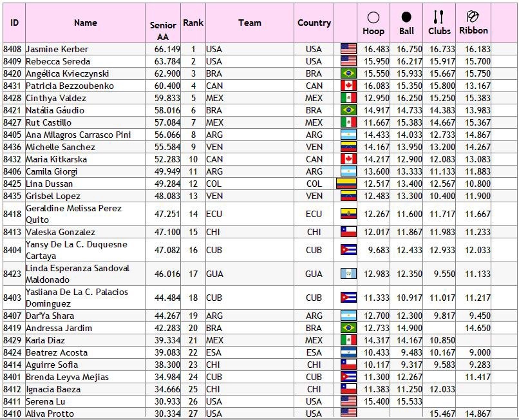Click the Clubs apparatus icon in header
Image resolution: width=519 pixels, height=420 pixels.
point(439,17)
